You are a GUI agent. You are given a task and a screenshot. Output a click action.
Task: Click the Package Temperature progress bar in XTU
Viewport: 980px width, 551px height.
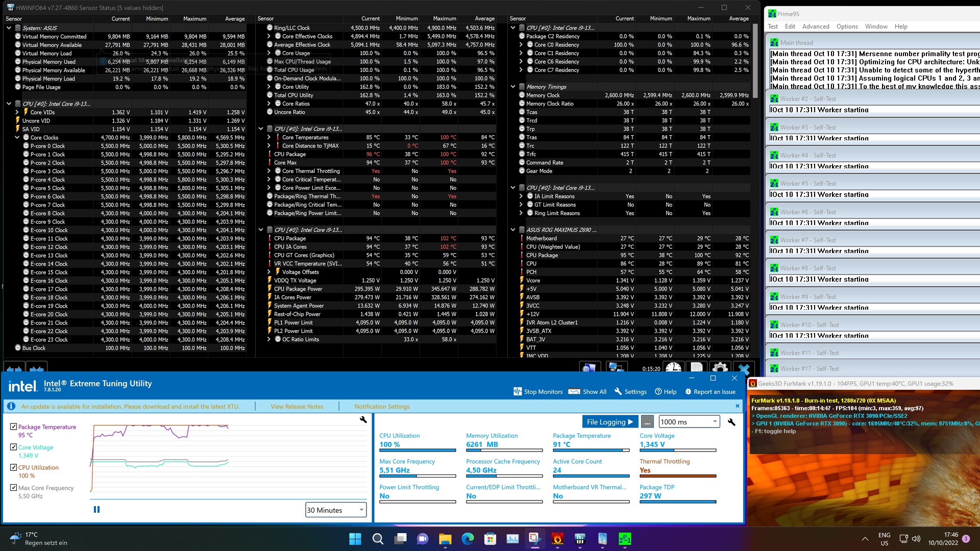click(x=591, y=450)
